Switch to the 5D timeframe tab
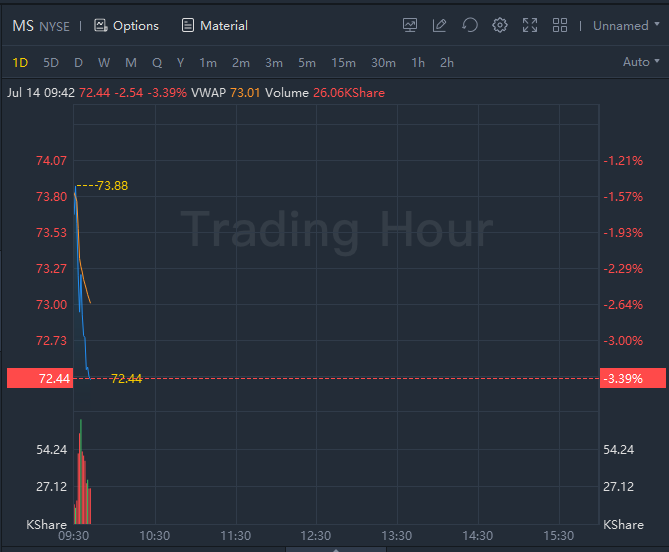Viewport: 669px width, 552px height. coord(51,63)
